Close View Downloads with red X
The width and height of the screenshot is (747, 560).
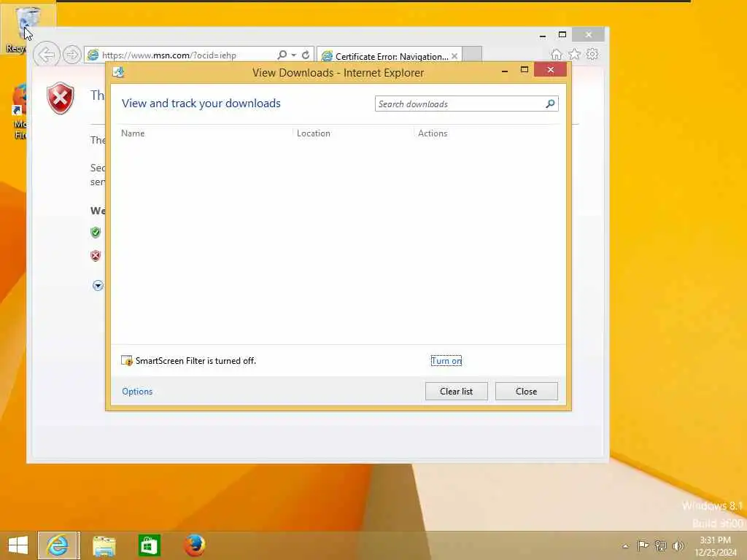(x=551, y=70)
